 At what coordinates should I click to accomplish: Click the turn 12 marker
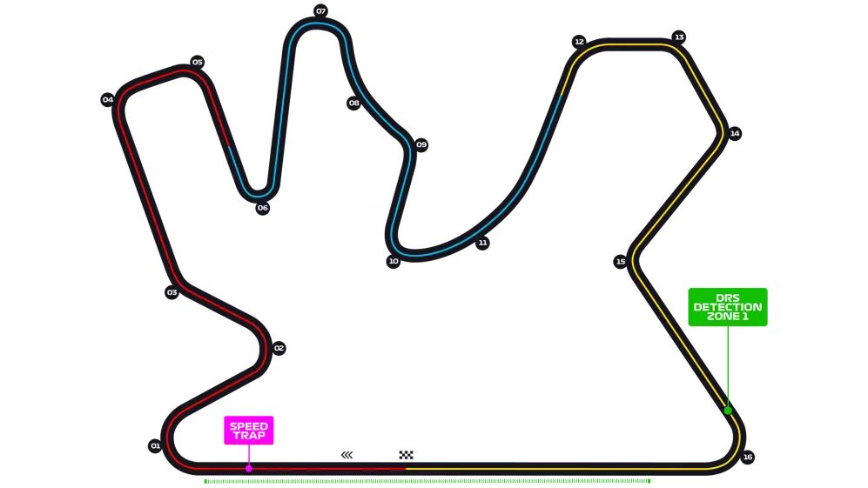point(579,42)
